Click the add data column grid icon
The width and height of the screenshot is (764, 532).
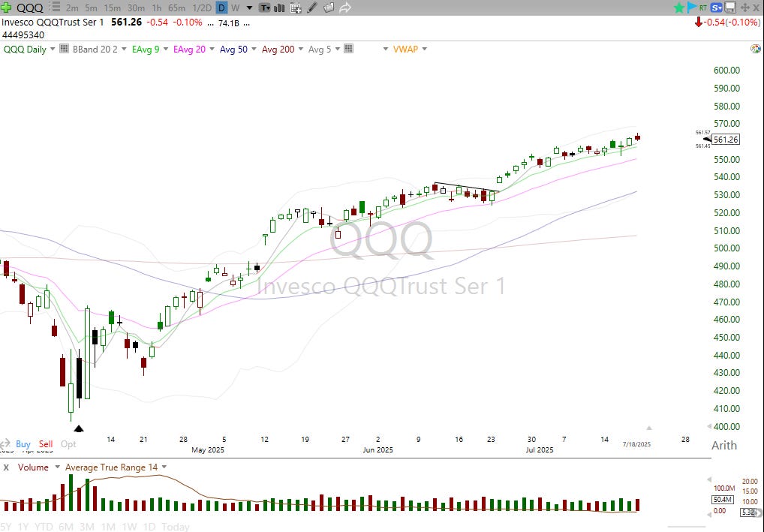point(296,8)
